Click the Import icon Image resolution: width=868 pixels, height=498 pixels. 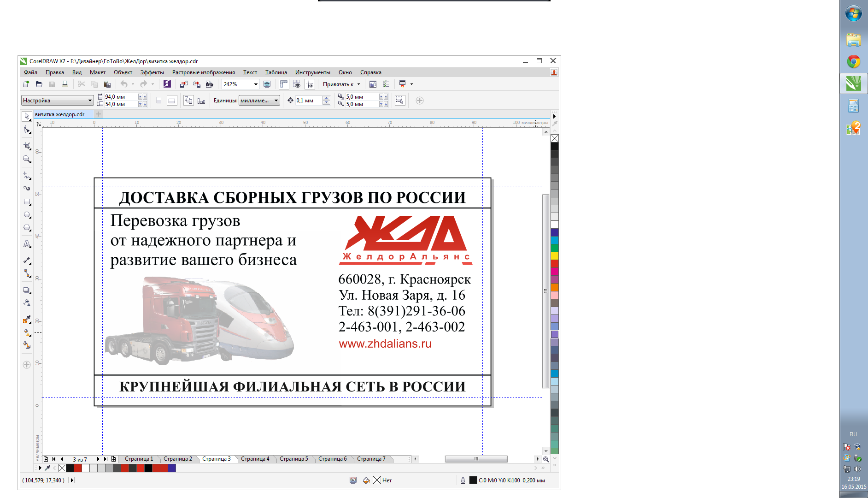pyautogui.click(x=184, y=84)
